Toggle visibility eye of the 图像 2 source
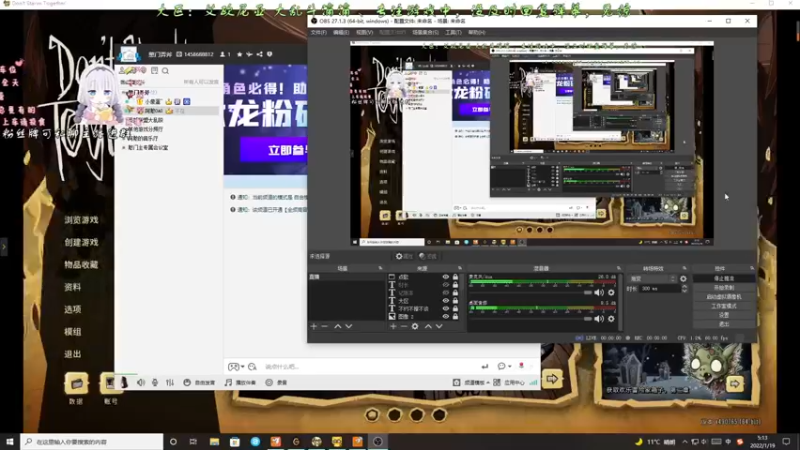Viewport: 800px width, 450px height. tap(445, 317)
